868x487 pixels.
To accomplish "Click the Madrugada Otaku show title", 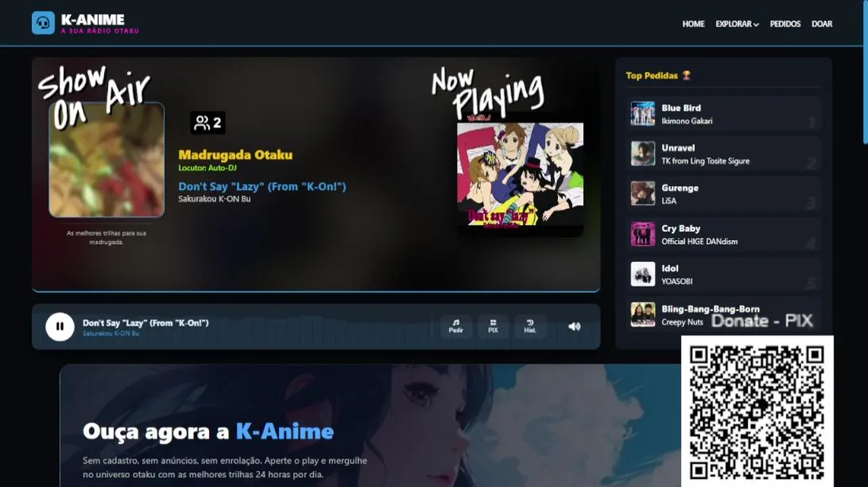I will 235,155.
